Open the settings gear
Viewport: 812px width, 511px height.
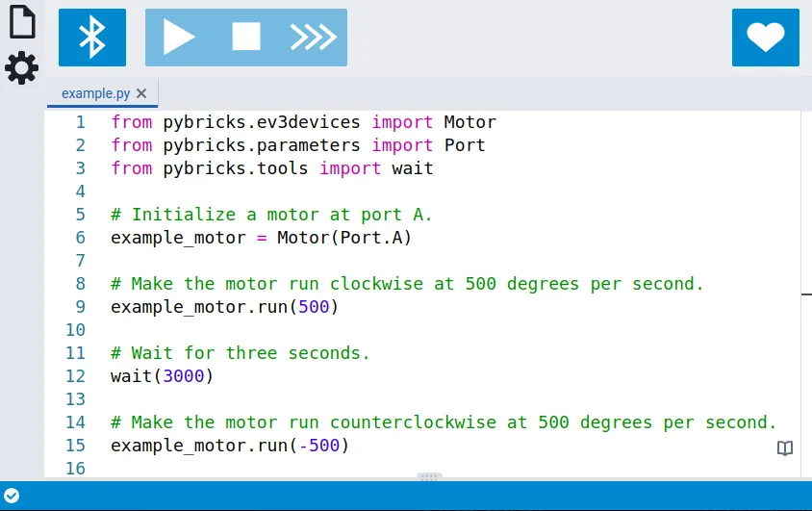[x=21, y=68]
